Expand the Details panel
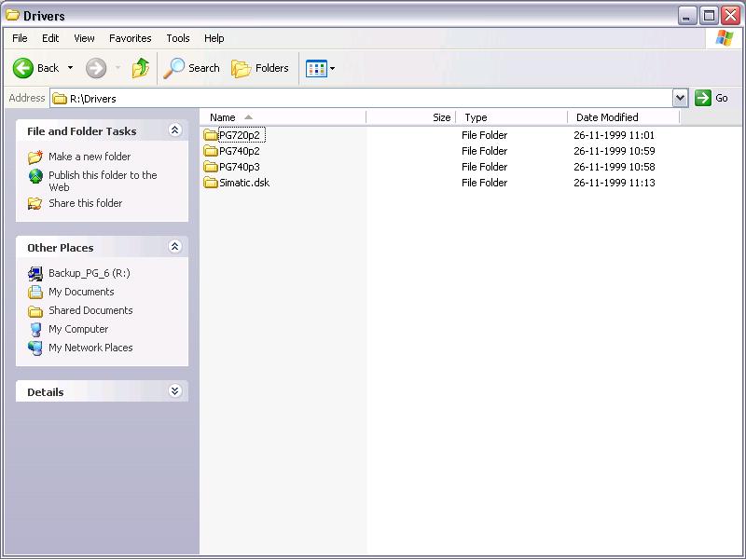746x560 pixels. click(x=174, y=390)
